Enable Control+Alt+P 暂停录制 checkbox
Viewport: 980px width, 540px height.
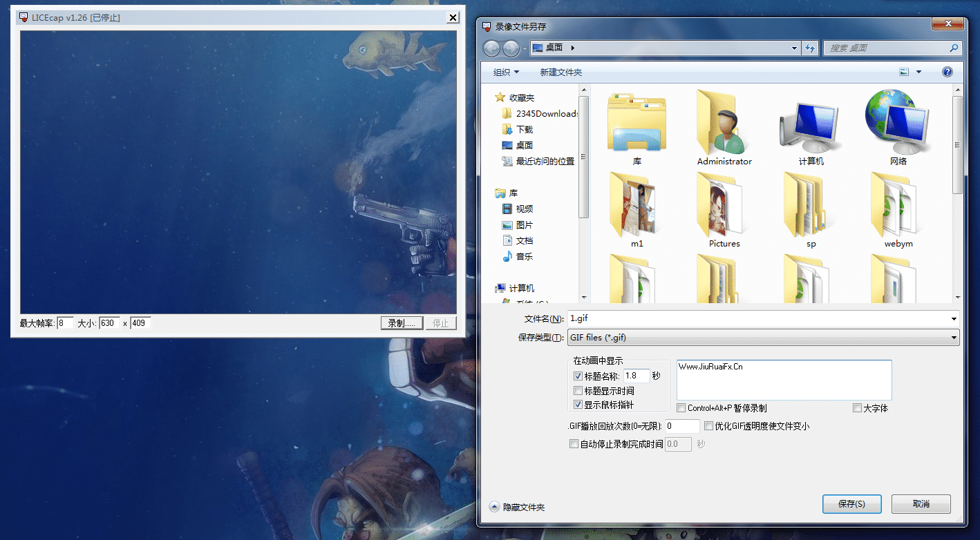pyautogui.click(x=681, y=408)
